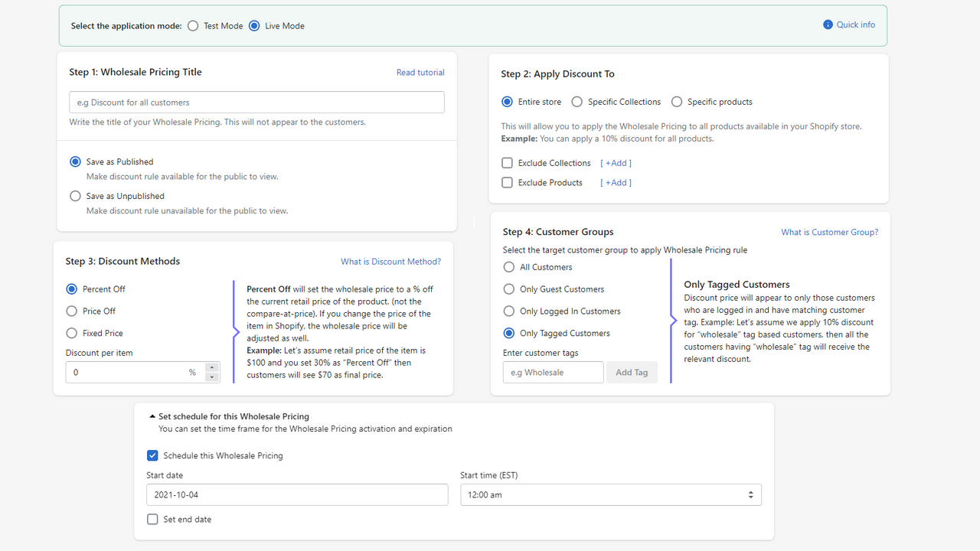
Task: Select Save as Unpublished option
Action: click(x=75, y=196)
